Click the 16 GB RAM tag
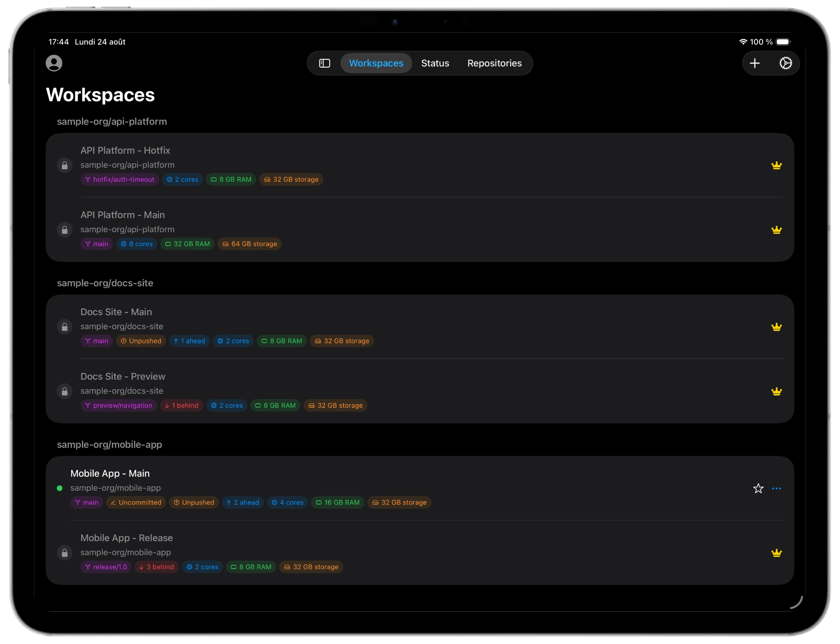 [x=338, y=503]
